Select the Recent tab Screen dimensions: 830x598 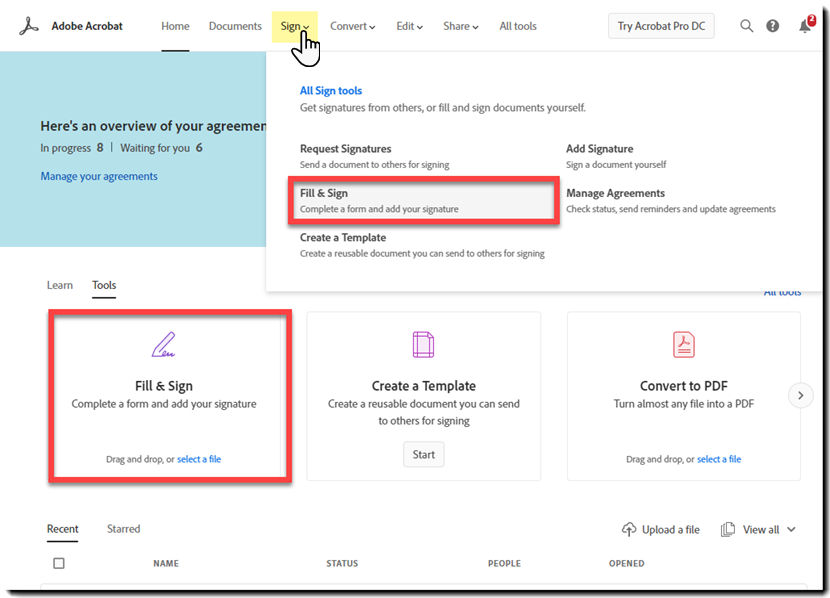pyautogui.click(x=62, y=529)
